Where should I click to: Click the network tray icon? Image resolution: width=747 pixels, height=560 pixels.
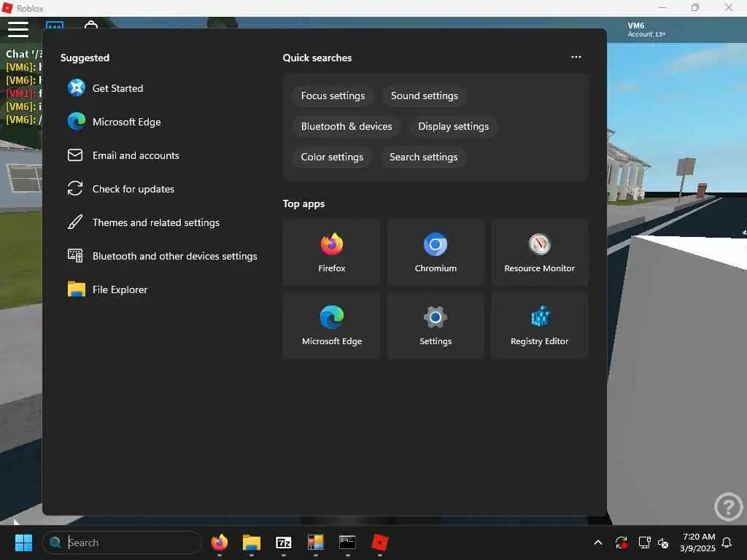[x=644, y=542]
